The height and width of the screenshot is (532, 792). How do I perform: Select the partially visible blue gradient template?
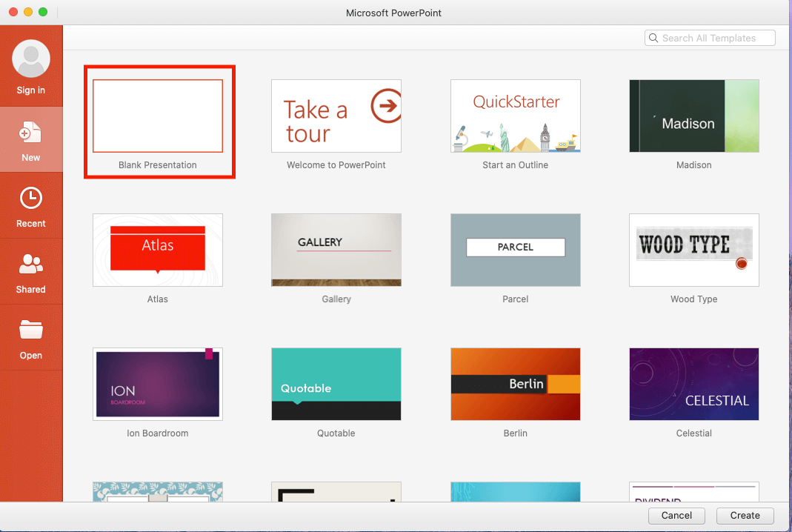(515, 491)
